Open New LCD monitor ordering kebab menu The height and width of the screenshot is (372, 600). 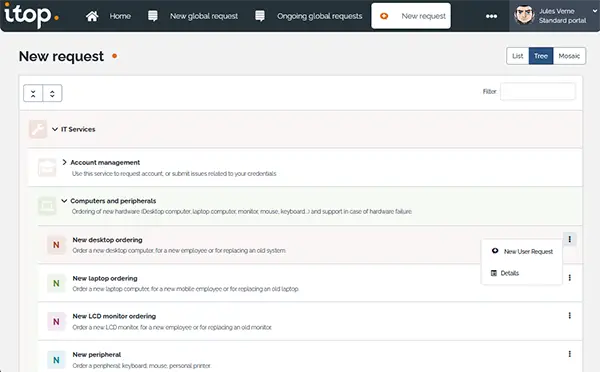pos(569,315)
